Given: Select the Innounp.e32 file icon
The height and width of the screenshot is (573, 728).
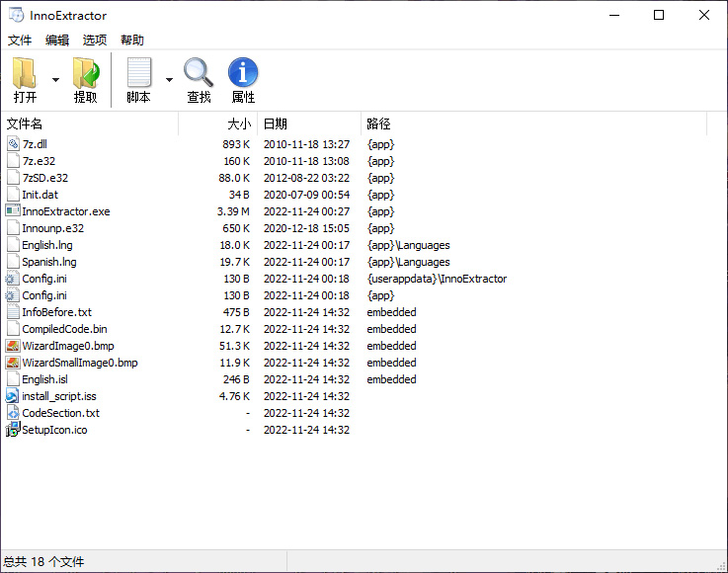Looking at the screenshot, I should click(13, 228).
